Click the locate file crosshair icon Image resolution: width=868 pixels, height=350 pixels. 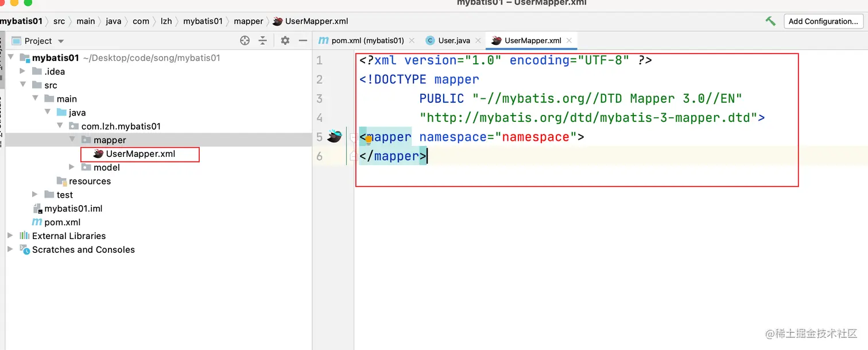245,40
